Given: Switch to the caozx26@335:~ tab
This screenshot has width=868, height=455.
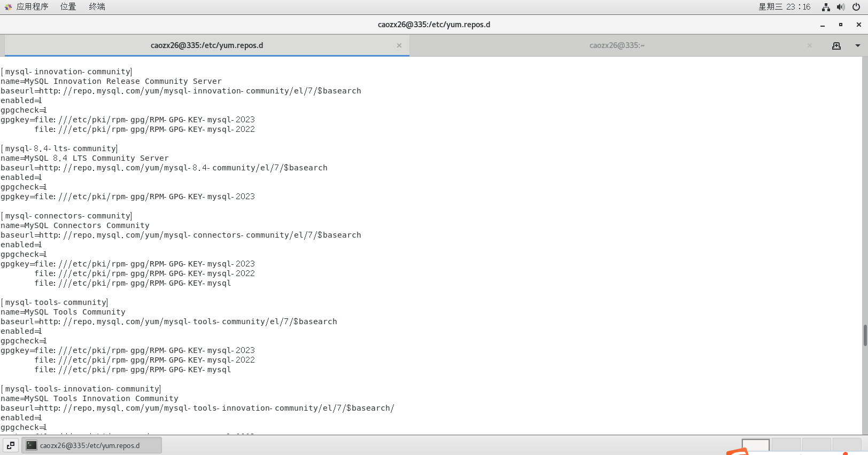Looking at the screenshot, I should [x=617, y=45].
